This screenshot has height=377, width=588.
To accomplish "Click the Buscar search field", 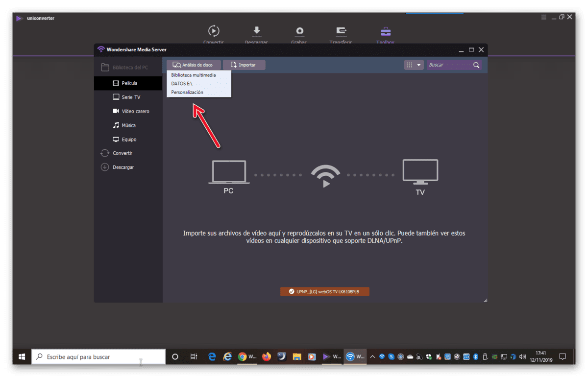I will pyautogui.click(x=449, y=65).
